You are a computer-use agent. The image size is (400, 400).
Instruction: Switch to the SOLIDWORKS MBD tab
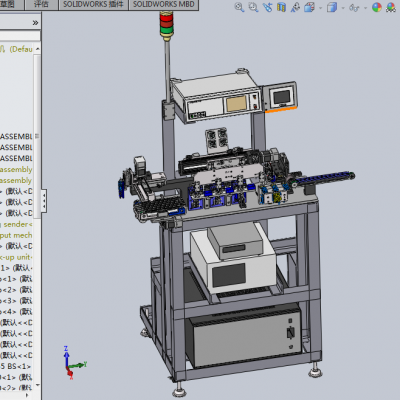pyautogui.click(x=164, y=5)
